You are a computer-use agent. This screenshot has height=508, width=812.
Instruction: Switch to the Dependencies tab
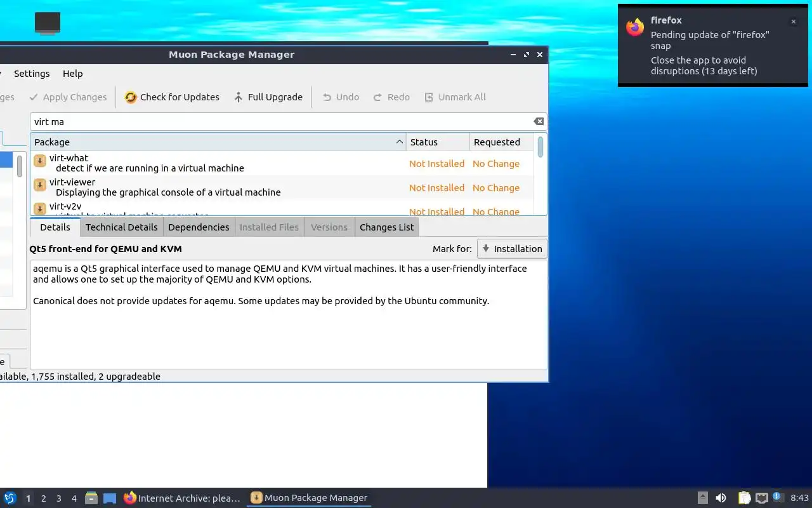point(199,227)
